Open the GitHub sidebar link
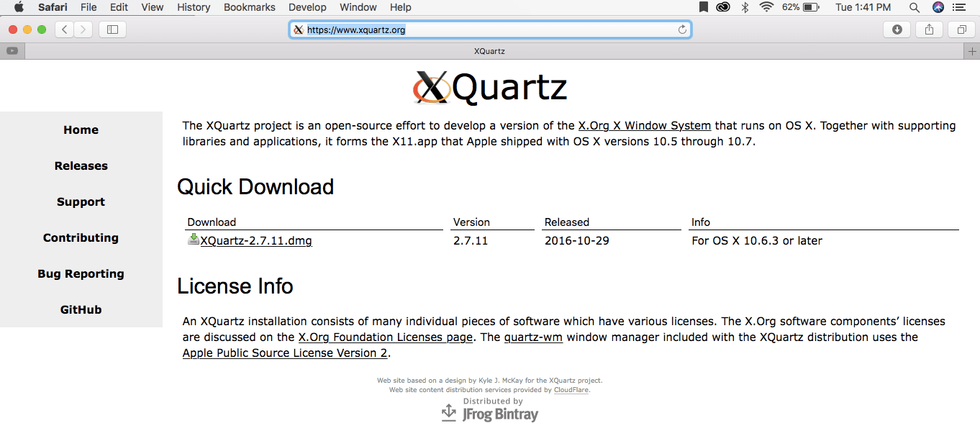This screenshot has width=980, height=436. pyautogui.click(x=81, y=310)
